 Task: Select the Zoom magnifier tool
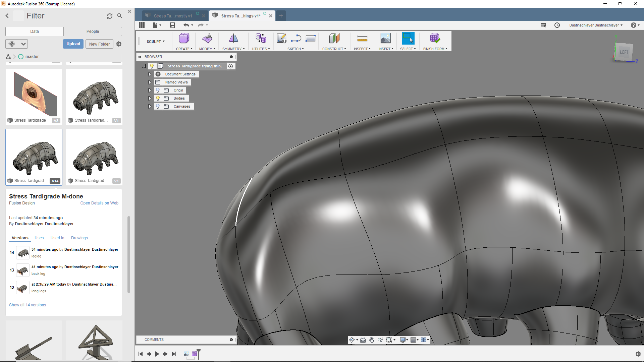pyautogui.click(x=380, y=340)
